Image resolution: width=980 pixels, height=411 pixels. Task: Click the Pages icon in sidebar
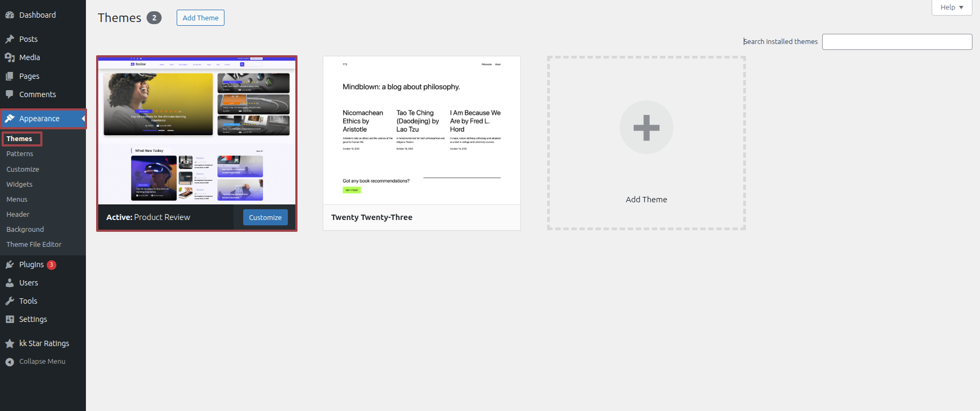tap(10, 76)
